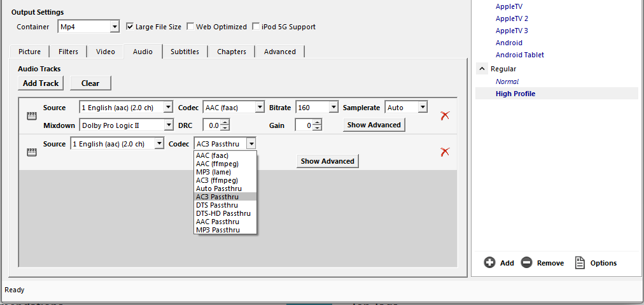Image resolution: width=644 pixels, height=305 pixels.
Task: Enable the Web Optimized checkbox
Action: pos(190,27)
